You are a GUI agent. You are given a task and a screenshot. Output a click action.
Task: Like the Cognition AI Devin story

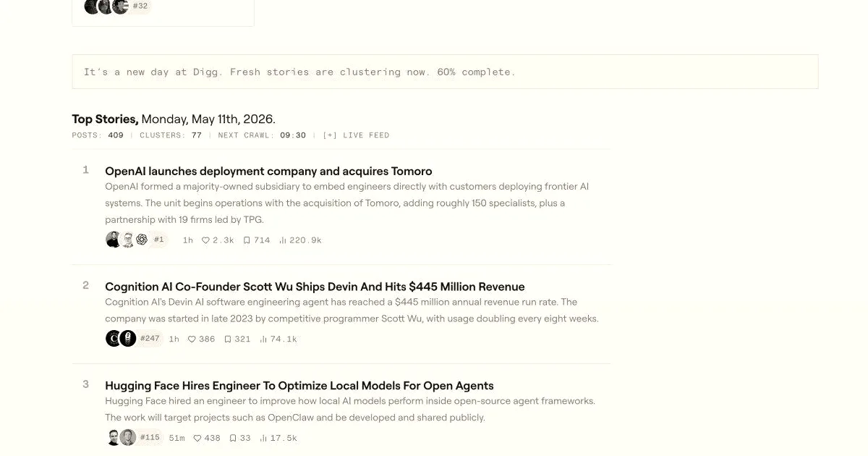tap(192, 339)
